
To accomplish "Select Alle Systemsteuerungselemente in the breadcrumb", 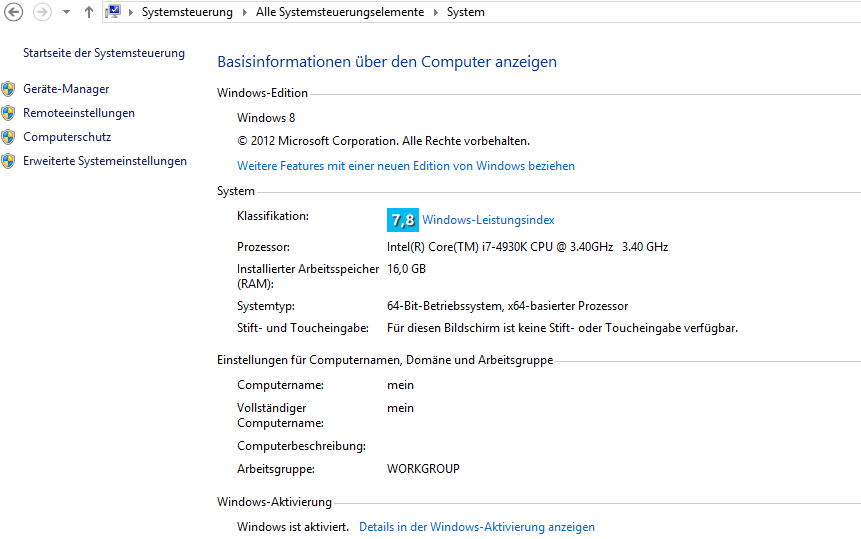I will coord(340,12).
